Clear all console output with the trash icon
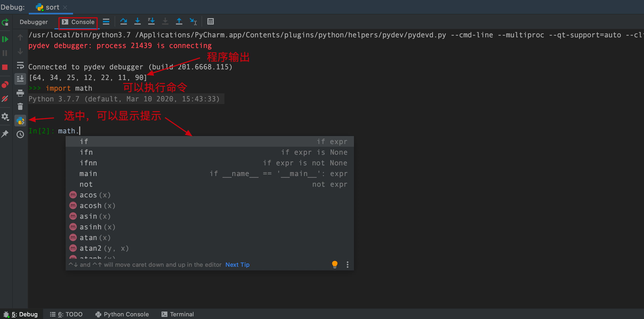The image size is (644, 319). point(20,106)
